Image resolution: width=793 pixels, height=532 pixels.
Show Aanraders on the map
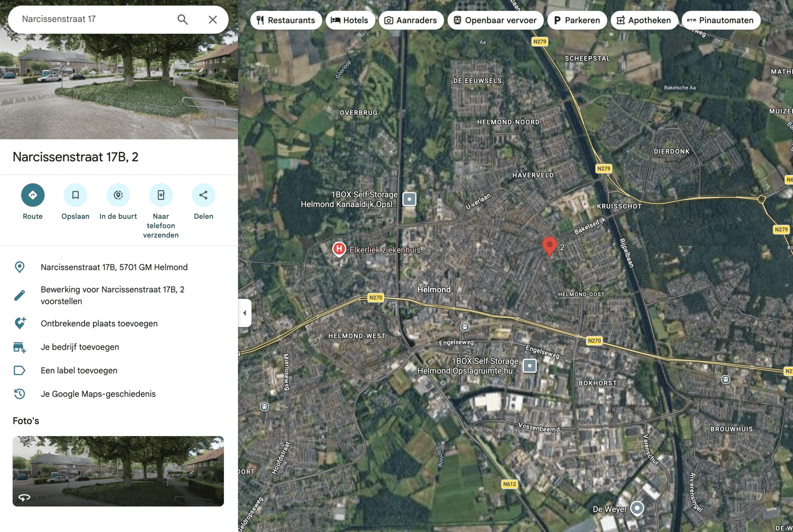[x=411, y=20]
